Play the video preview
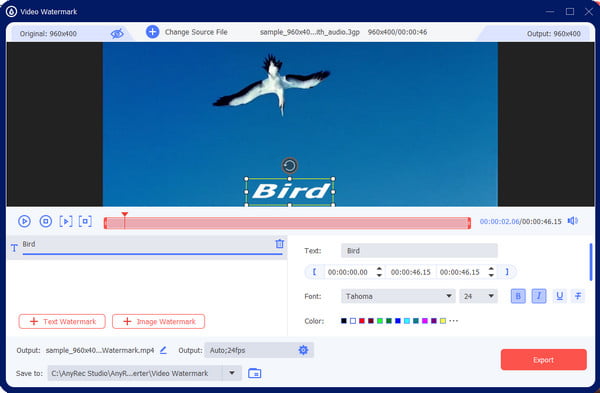600x393 pixels. [24, 221]
